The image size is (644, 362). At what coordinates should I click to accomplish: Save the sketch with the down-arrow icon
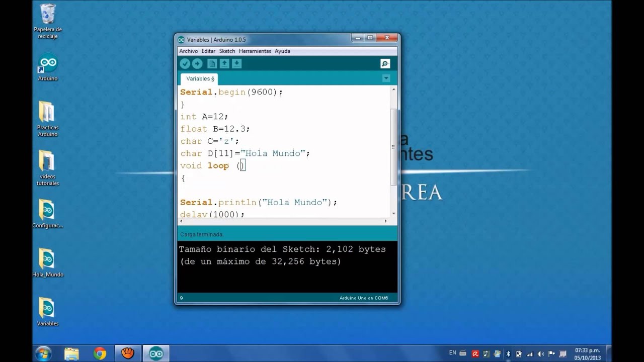(x=236, y=63)
